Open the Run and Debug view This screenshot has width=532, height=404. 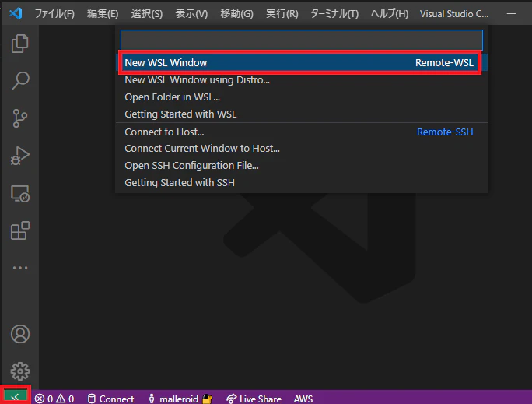[x=20, y=156]
